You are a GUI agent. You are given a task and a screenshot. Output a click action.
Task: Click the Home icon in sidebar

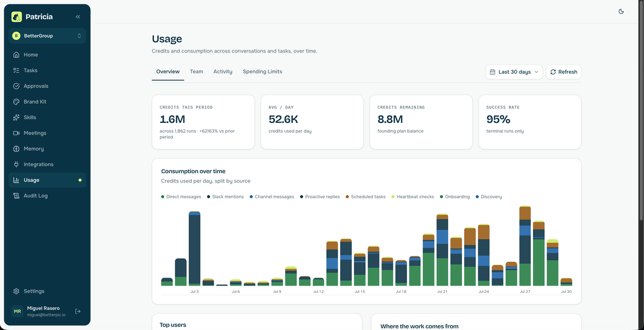[16, 55]
